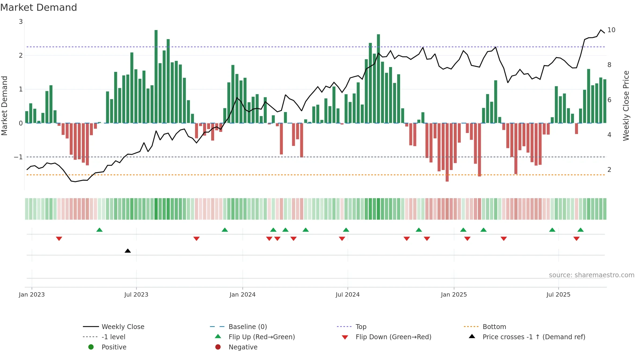Click the Jan 2025 x-axis label
This screenshot has height=362, width=644.
tap(454, 294)
